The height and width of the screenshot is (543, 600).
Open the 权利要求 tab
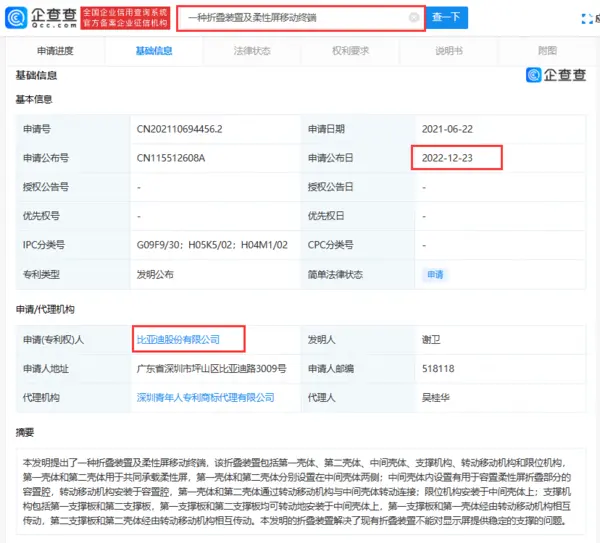tap(351, 51)
